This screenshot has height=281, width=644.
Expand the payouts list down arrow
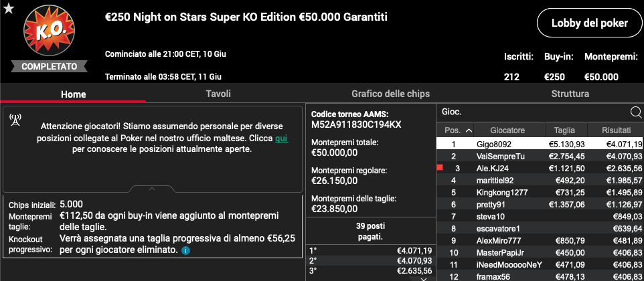tap(424, 279)
